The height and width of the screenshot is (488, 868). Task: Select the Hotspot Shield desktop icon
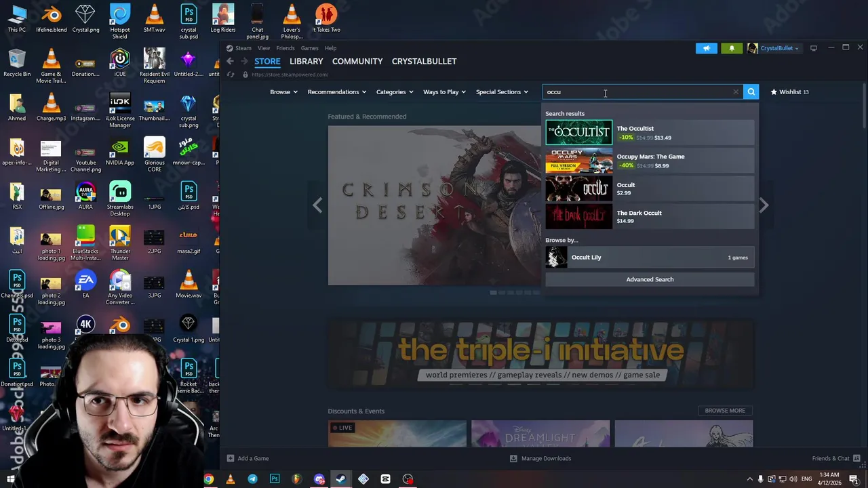[120, 21]
